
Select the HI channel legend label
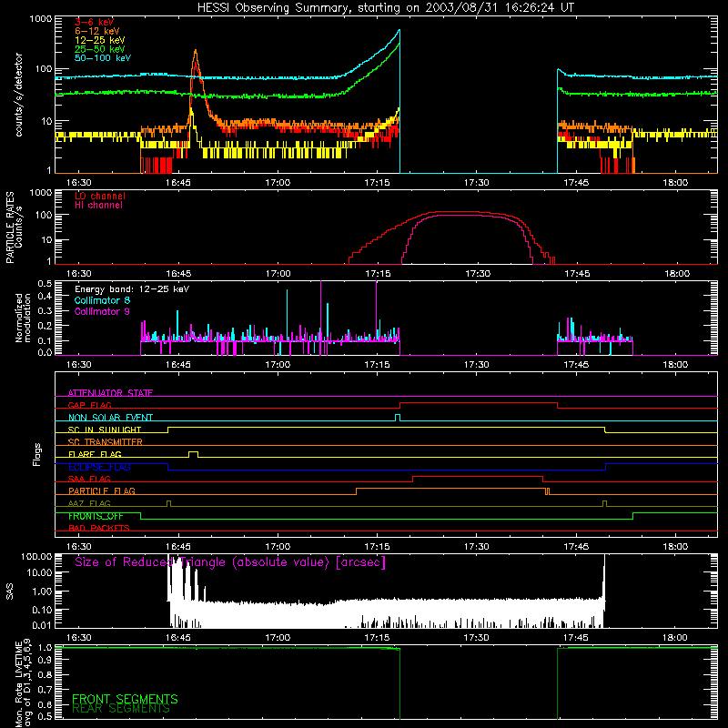(98, 206)
